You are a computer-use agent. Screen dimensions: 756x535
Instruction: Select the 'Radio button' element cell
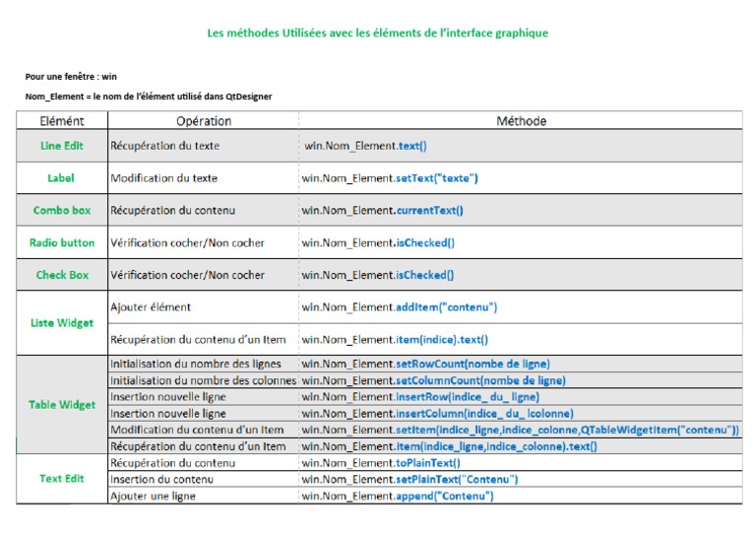61,242
